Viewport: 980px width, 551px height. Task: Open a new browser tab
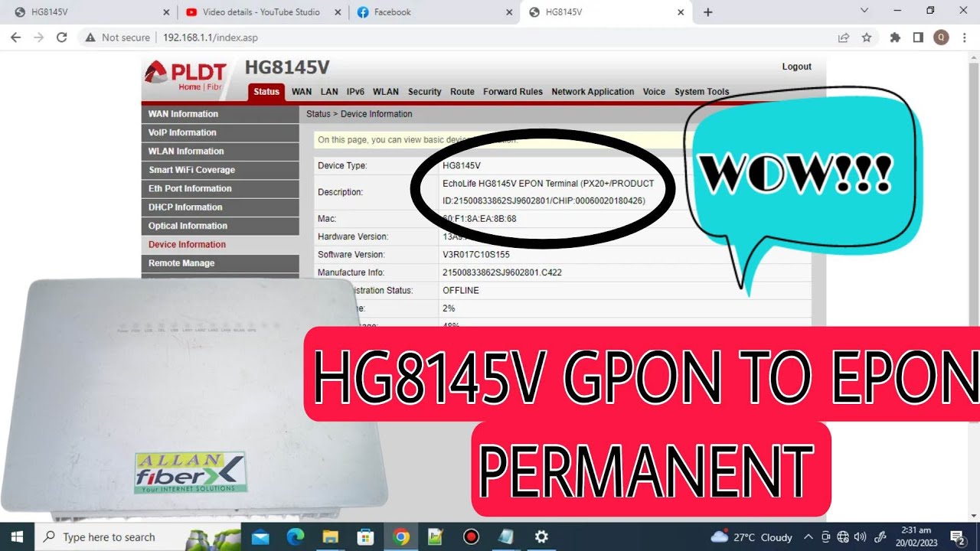(x=708, y=12)
